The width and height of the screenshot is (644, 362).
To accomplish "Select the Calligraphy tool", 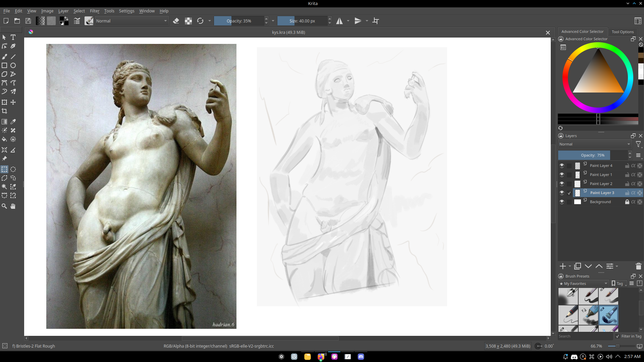I will click(x=13, y=46).
